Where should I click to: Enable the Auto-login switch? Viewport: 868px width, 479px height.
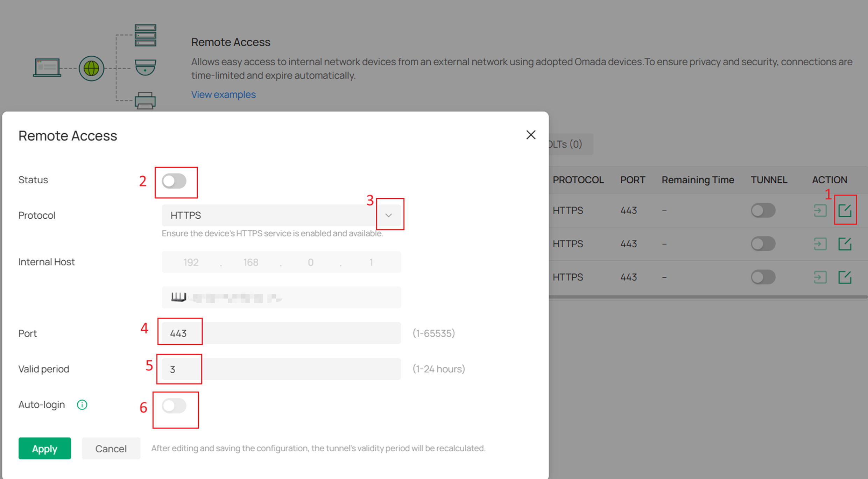click(175, 406)
